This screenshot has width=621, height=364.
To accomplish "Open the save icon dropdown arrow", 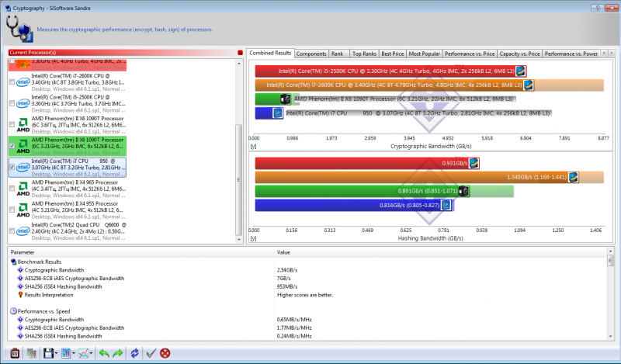I will pos(56,353).
